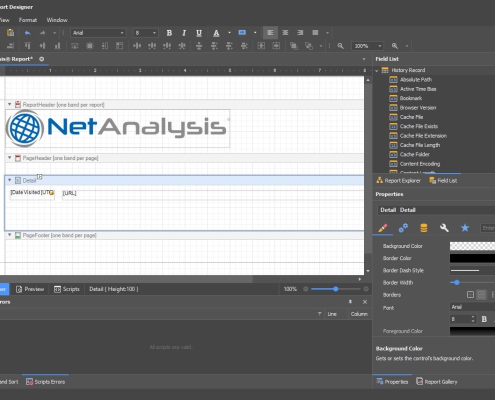Center-align text in the toolbar
This screenshot has width=495, height=400.
coord(285,33)
